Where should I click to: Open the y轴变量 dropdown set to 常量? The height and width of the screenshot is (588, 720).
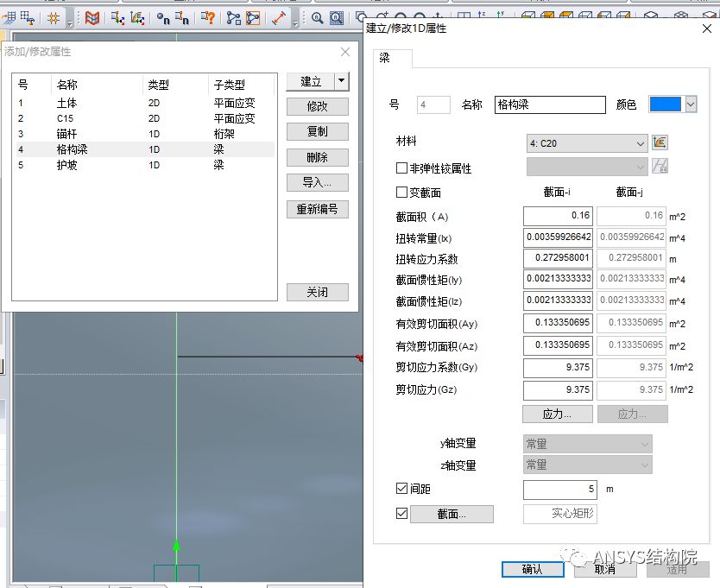[585, 444]
